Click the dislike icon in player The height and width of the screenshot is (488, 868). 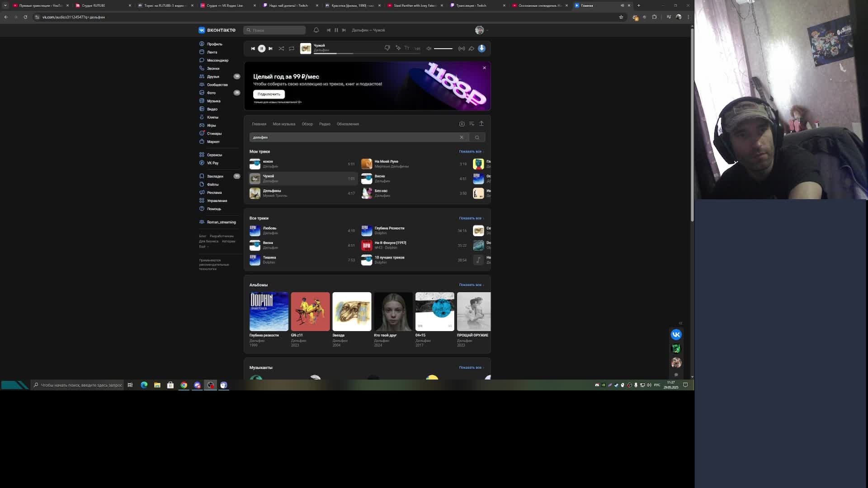coord(387,48)
